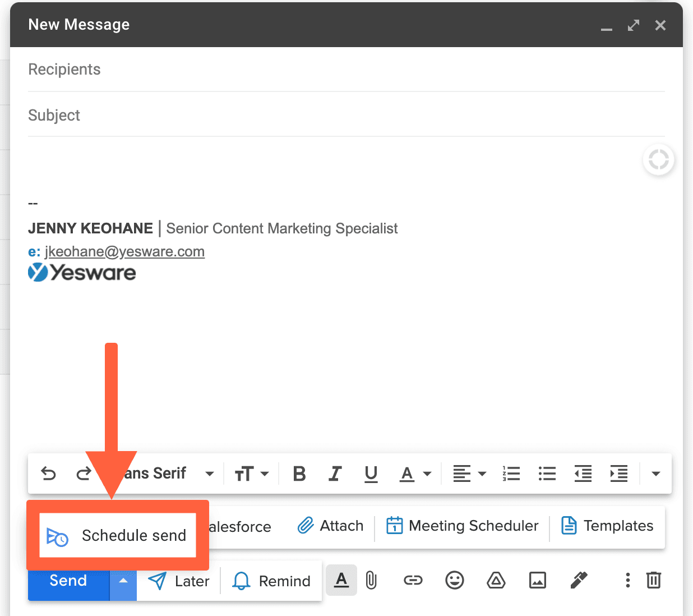Undo the last edit
The height and width of the screenshot is (616, 693).
[48, 474]
